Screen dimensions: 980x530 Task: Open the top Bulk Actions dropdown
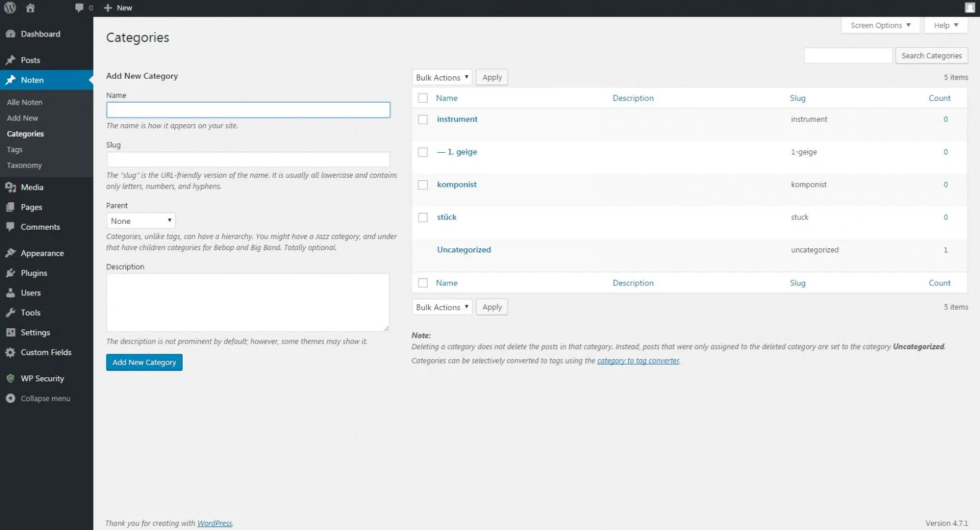point(442,78)
